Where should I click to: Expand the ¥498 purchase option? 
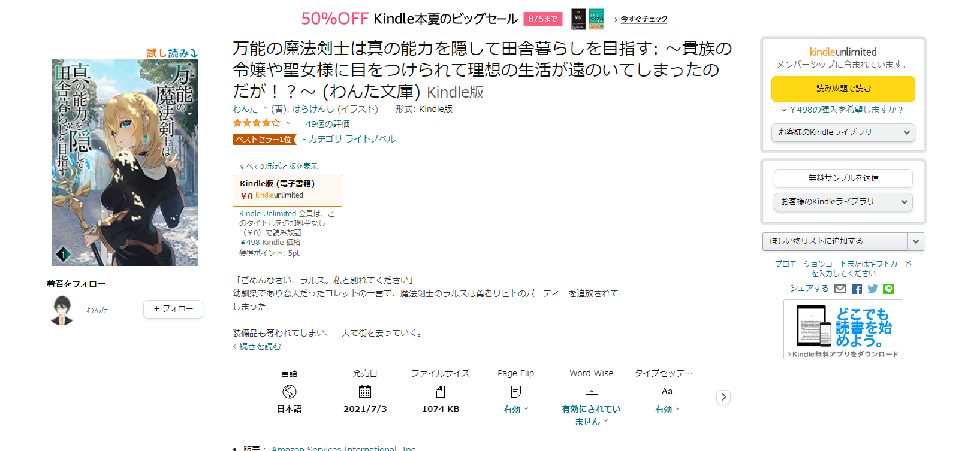(x=842, y=110)
